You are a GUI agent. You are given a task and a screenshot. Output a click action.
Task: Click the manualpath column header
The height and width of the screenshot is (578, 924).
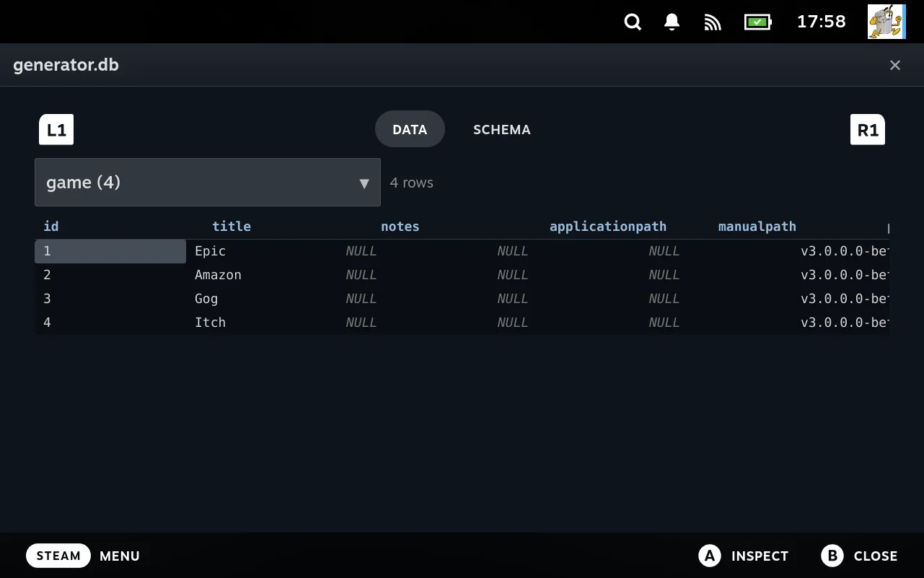tap(757, 227)
